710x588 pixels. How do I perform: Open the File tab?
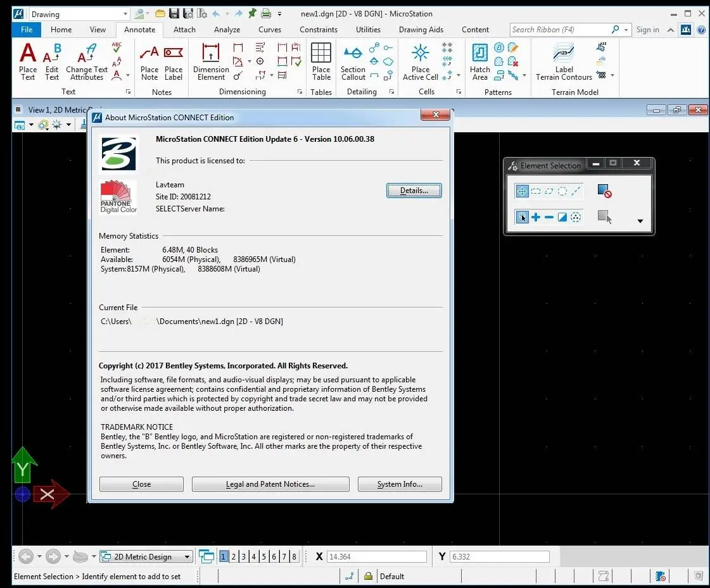point(27,29)
